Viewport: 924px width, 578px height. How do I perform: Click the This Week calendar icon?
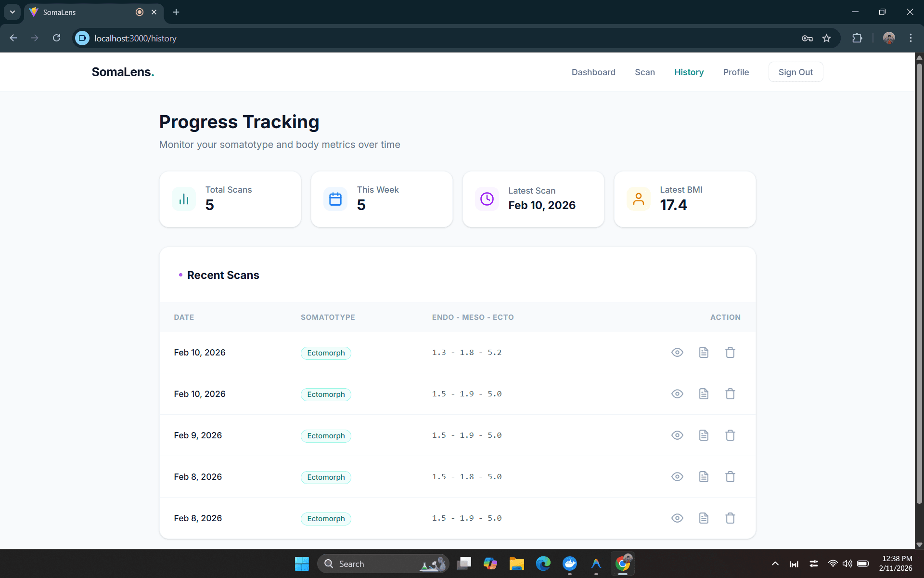tap(335, 199)
